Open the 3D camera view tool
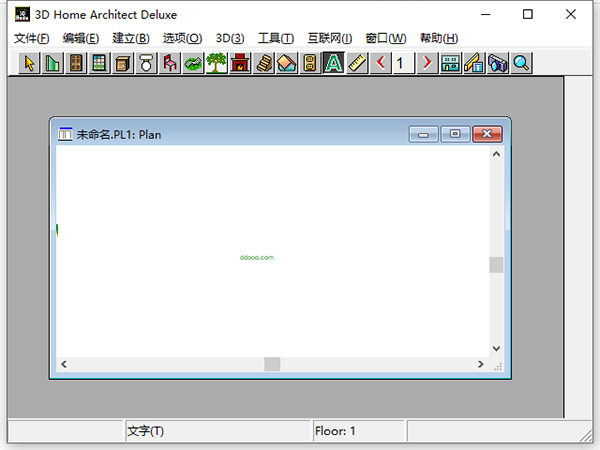The width and height of the screenshot is (600, 450). pyautogui.click(x=497, y=63)
